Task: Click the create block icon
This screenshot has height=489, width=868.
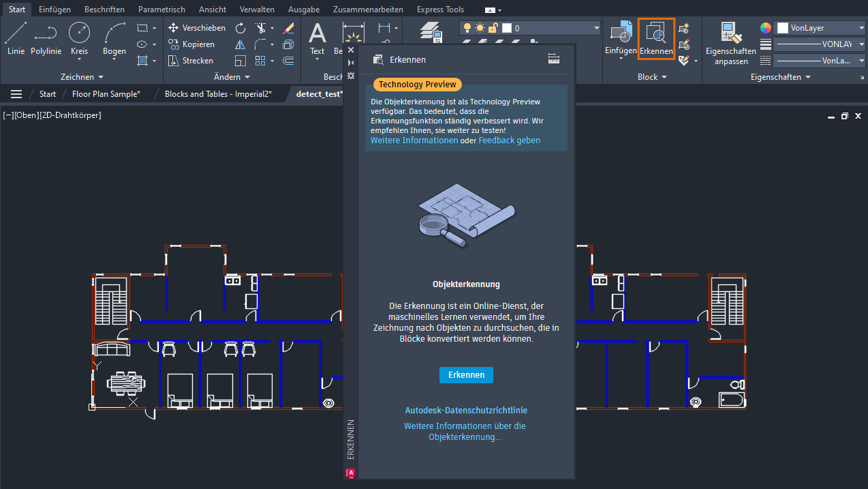Action: 685,28
